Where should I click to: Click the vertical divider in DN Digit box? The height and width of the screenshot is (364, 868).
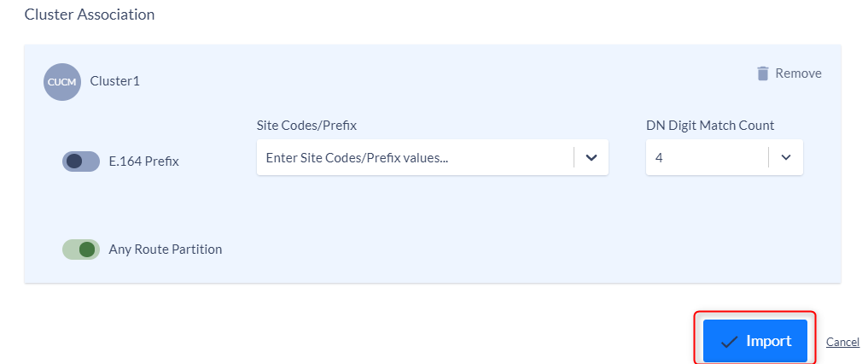point(768,158)
